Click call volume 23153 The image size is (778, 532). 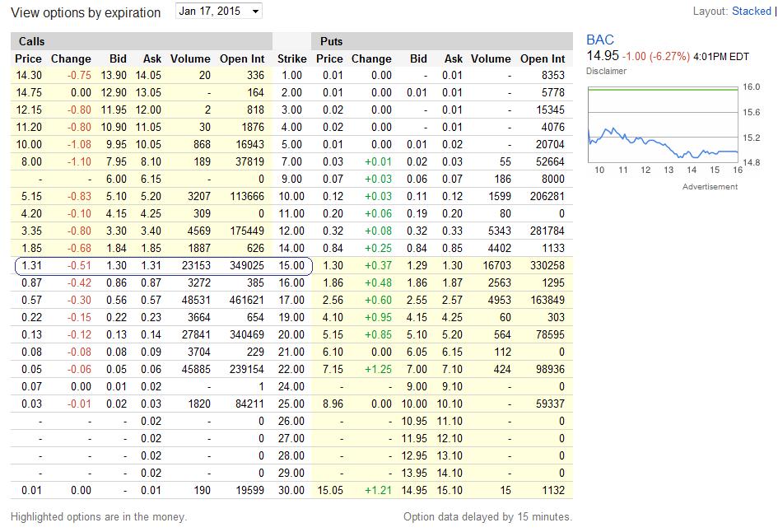[196, 265]
